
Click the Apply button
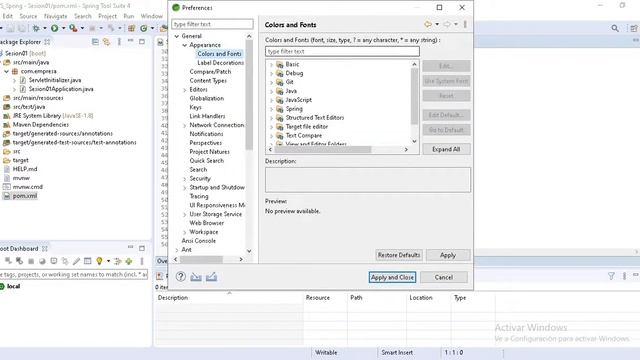[x=448, y=255]
